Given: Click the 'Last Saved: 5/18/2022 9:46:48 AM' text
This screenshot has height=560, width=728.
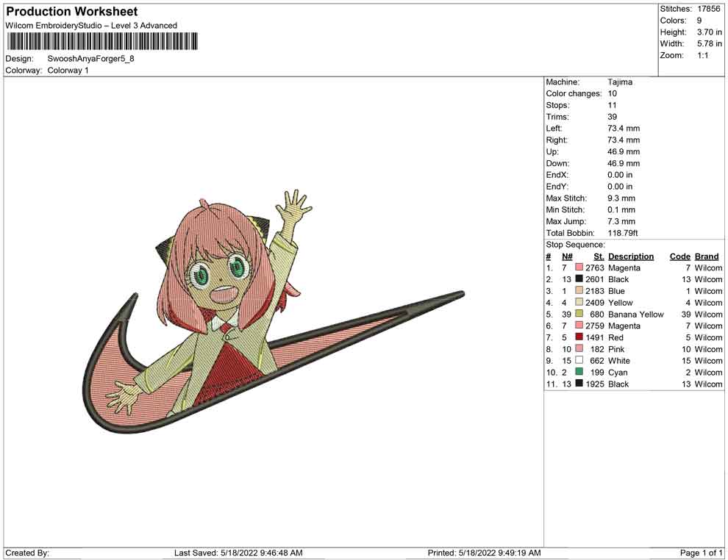Looking at the screenshot, I should click(x=239, y=553).
